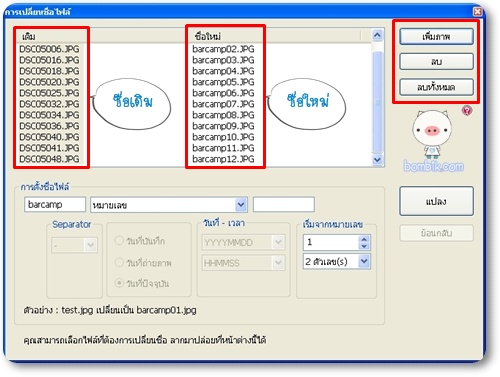Select the วันที่บันทึก radio button
Image resolution: width=500 pixels, height=377 pixels.
[x=119, y=240]
